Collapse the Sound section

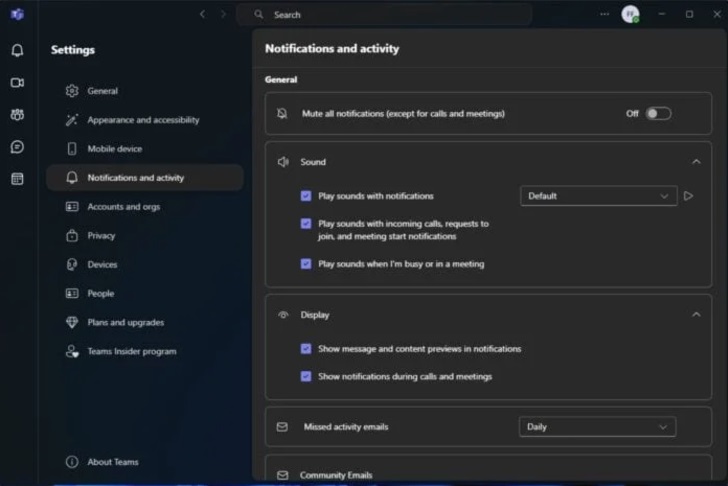tap(696, 162)
